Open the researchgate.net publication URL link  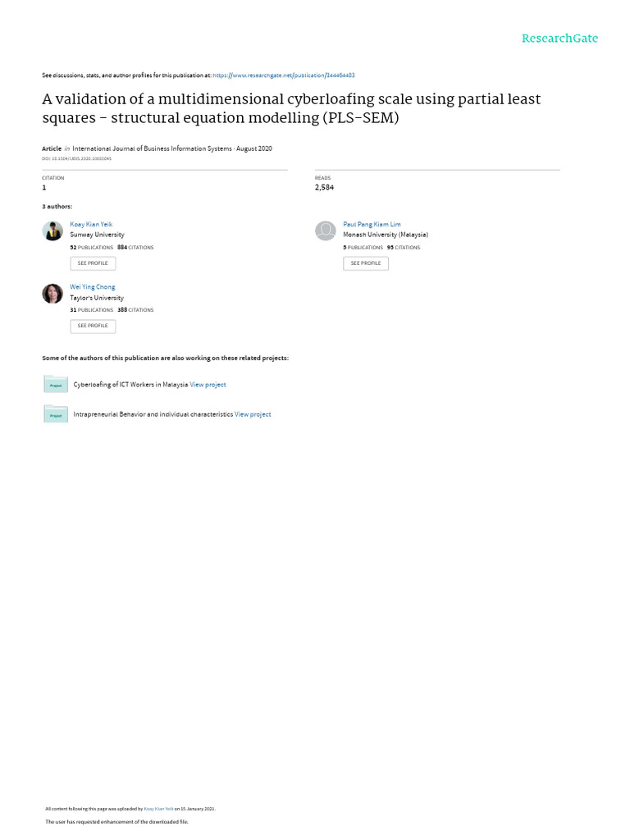pyautogui.click(x=283, y=75)
